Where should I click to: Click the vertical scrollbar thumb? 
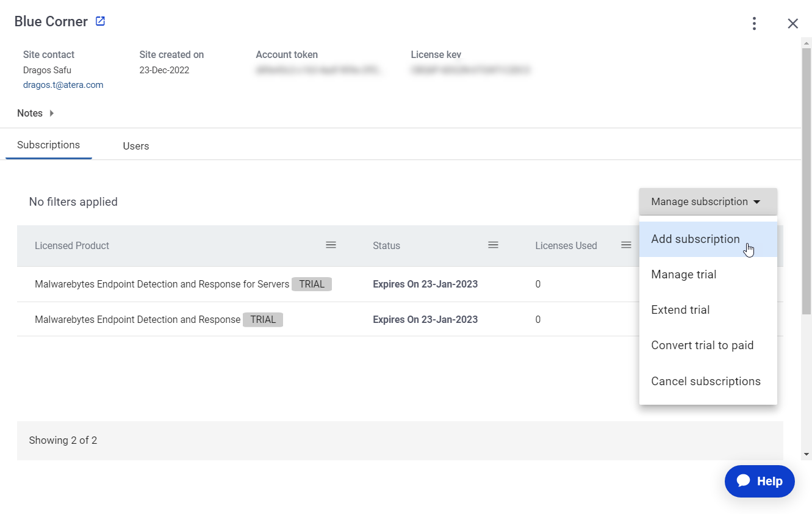(807, 181)
